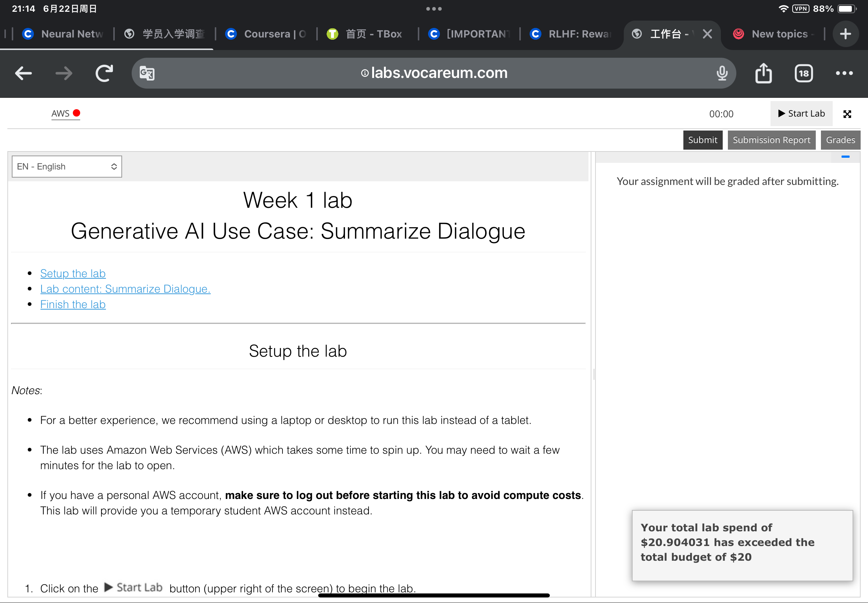Open the Submission Report

771,140
